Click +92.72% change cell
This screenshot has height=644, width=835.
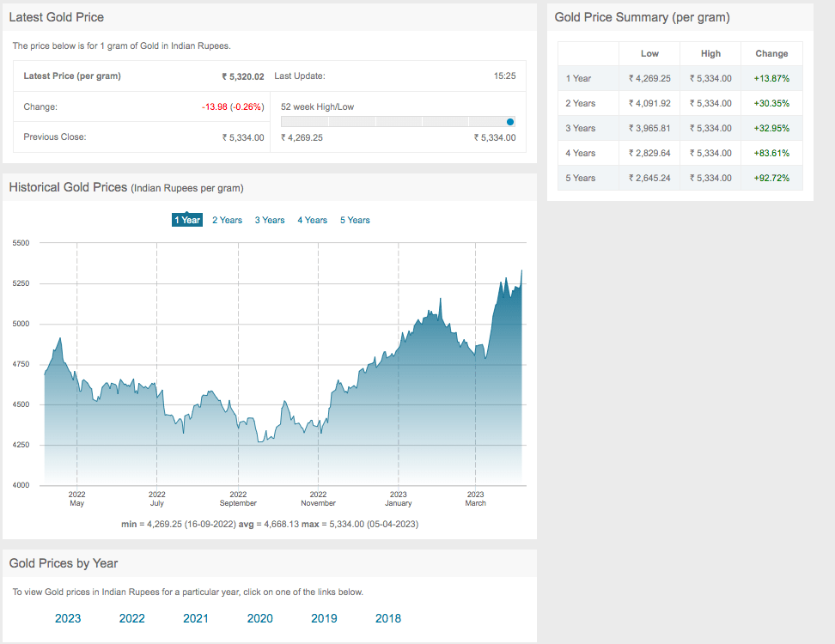tap(771, 179)
